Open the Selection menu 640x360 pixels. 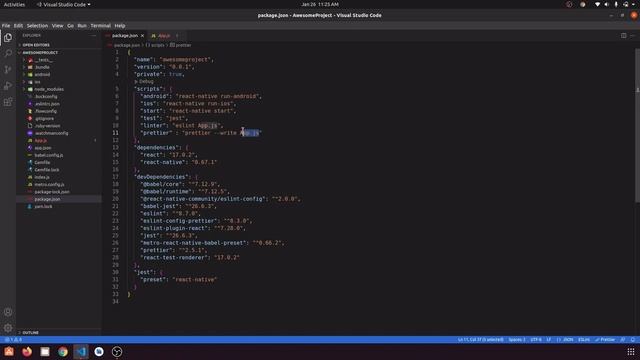(x=37, y=25)
